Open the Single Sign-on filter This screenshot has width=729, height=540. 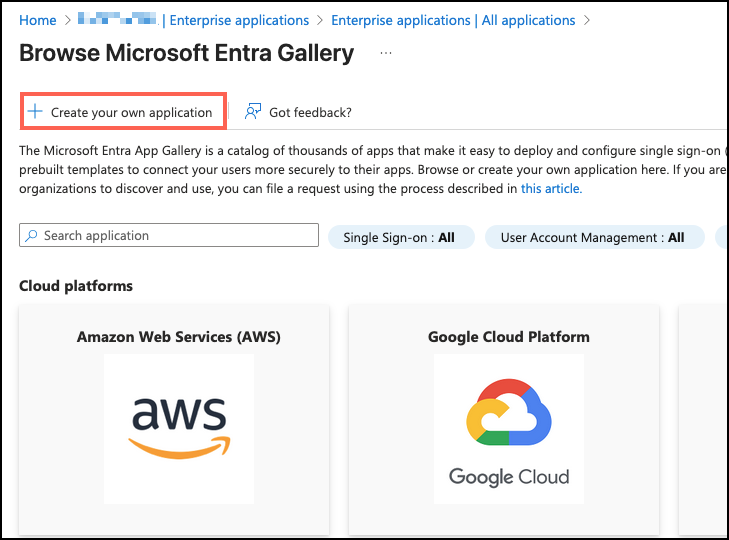pyautogui.click(x=398, y=237)
